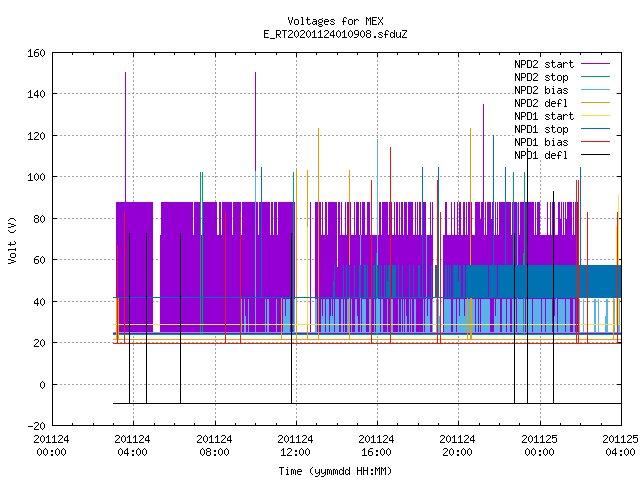Click the purple NPD2 start legend line
This screenshot has width=640, height=480.
pos(595,64)
